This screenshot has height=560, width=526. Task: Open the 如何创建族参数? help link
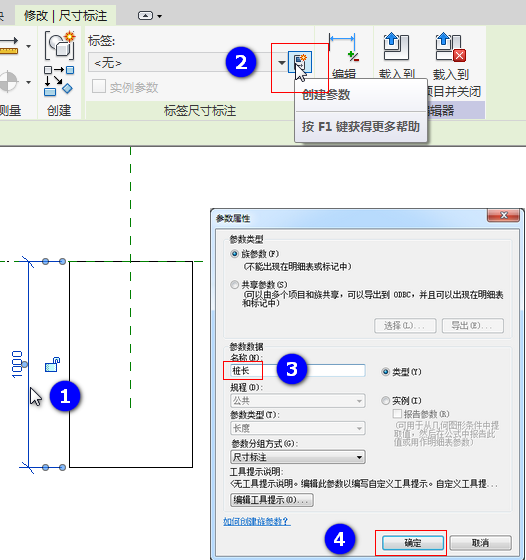click(257, 521)
